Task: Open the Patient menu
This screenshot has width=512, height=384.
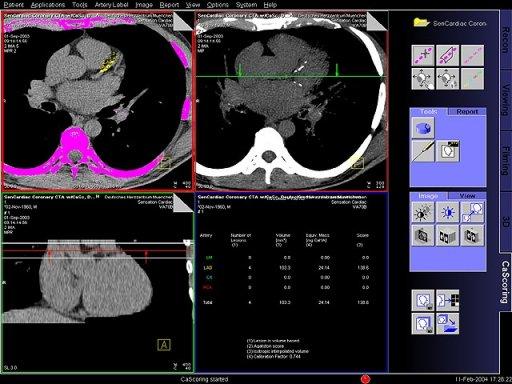Action: pos(13,5)
